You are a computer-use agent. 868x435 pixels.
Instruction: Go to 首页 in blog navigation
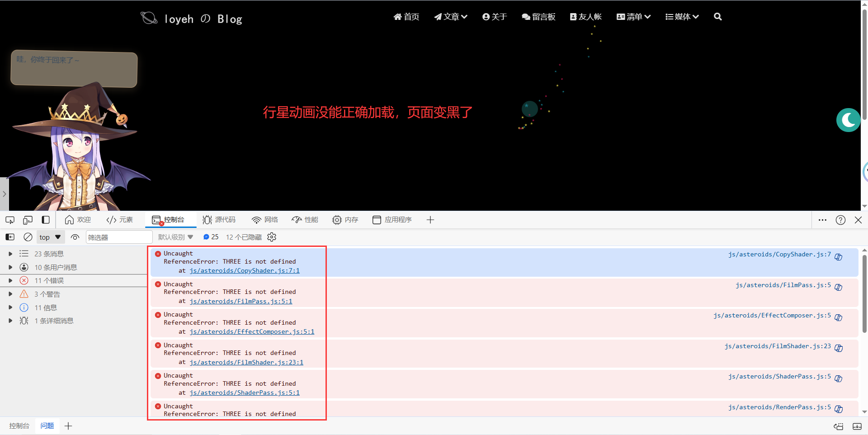[406, 17]
